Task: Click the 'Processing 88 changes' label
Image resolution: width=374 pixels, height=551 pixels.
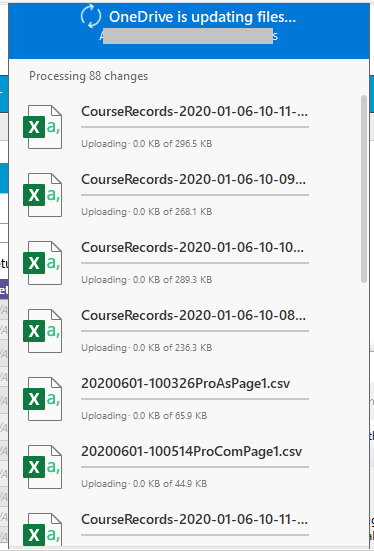Action: (89, 76)
